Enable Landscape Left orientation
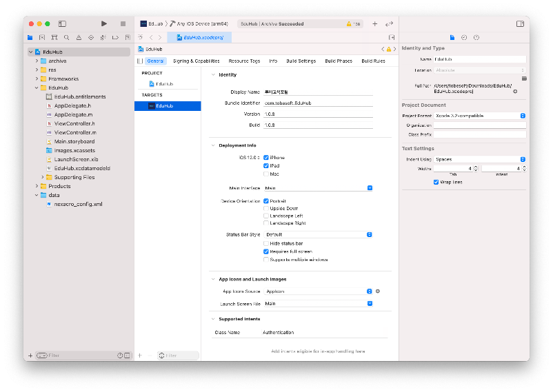This screenshot has width=553, height=392. [266, 216]
